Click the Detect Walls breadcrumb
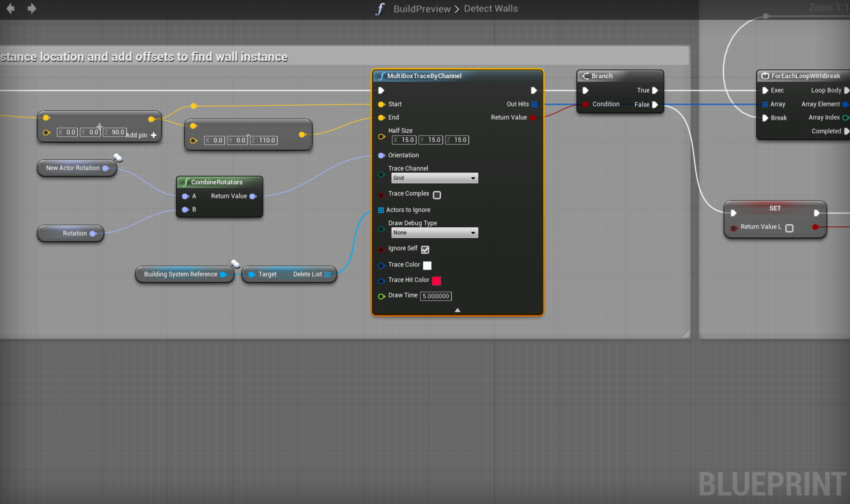The width and height of the screenshot is (850, 504). click(x=490, y=9)
